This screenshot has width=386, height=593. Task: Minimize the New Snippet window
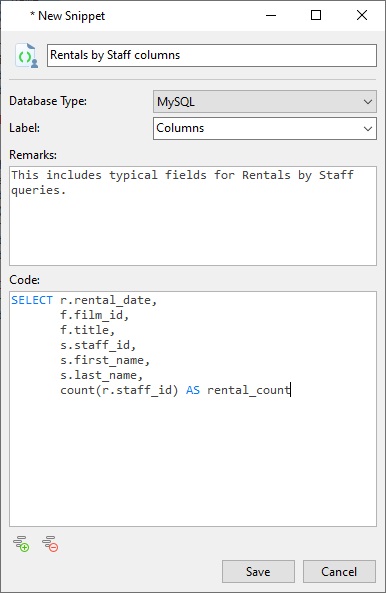pos(271,16)
